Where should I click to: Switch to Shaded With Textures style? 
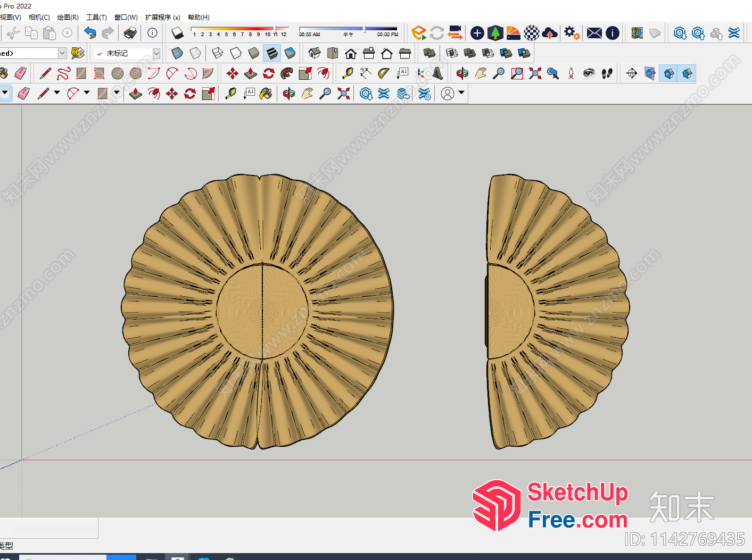click(271, 53)
